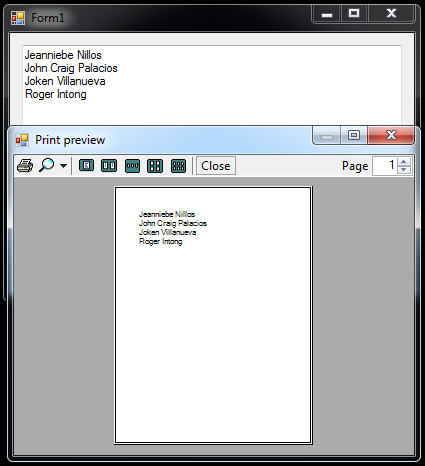Decrease page number with down arrow
Image resolution: width=425 pixels, height=466 pixels.
[x=404, y=170]
